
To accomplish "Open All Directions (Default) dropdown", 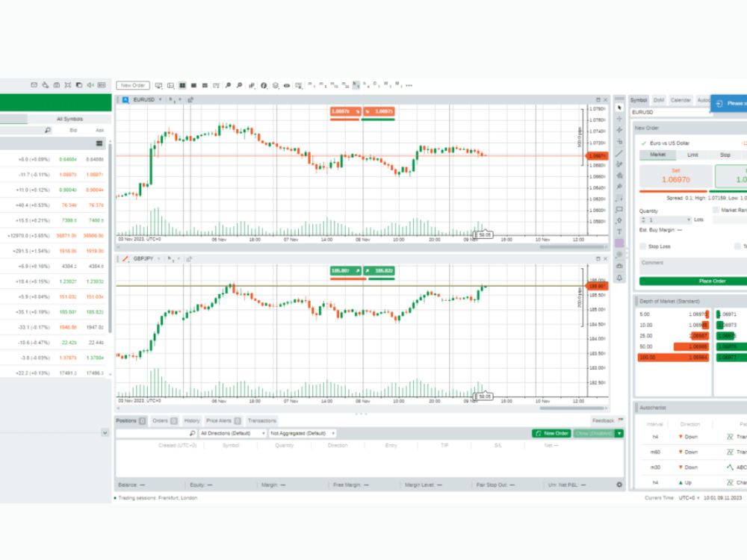I will click(232, 433).
